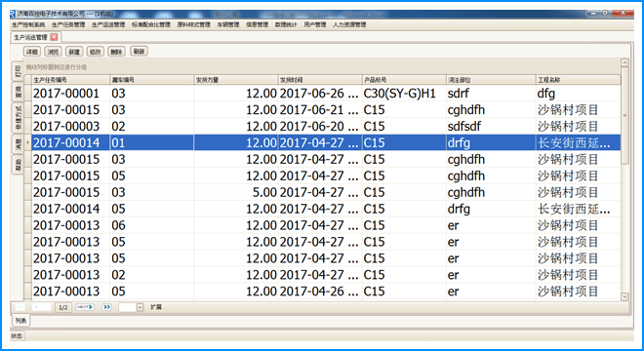Sort by 工程名称 column header
Image resolution: width=644 pixels, height=351 pixels.
[579, 80]
